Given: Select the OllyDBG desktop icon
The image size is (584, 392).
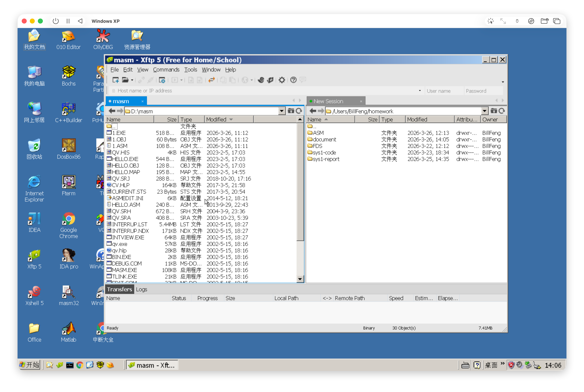Looking at the screenshot, I should pos(103,40).
